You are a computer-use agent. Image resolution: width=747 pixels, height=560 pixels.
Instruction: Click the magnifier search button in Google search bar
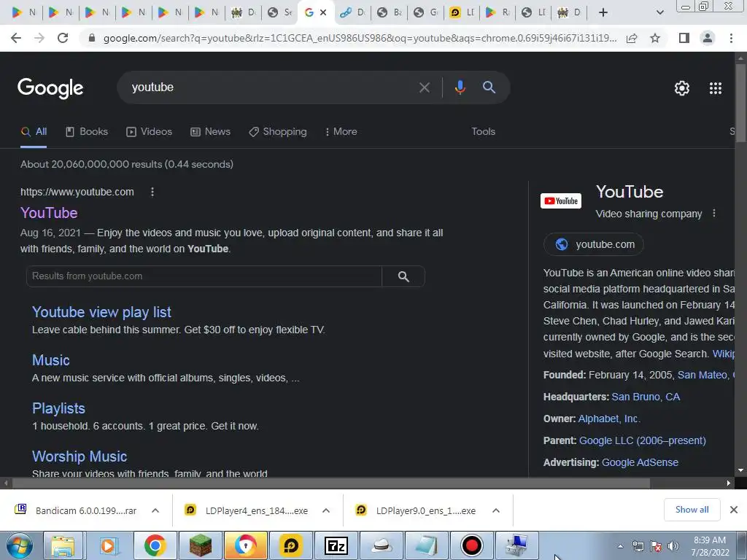489,87
